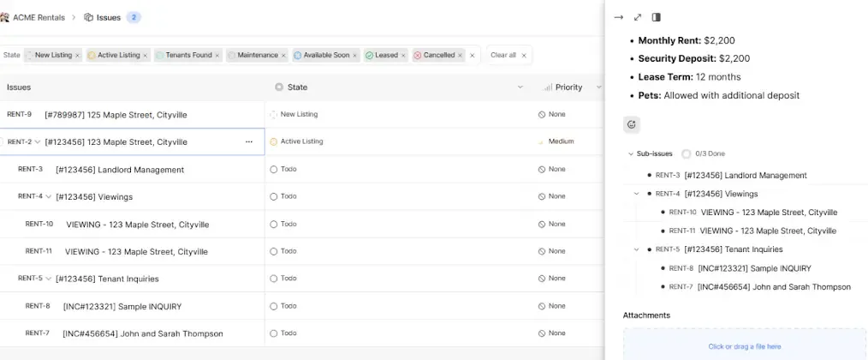Open the three-dot menu on RENT-2

[249, 141]
